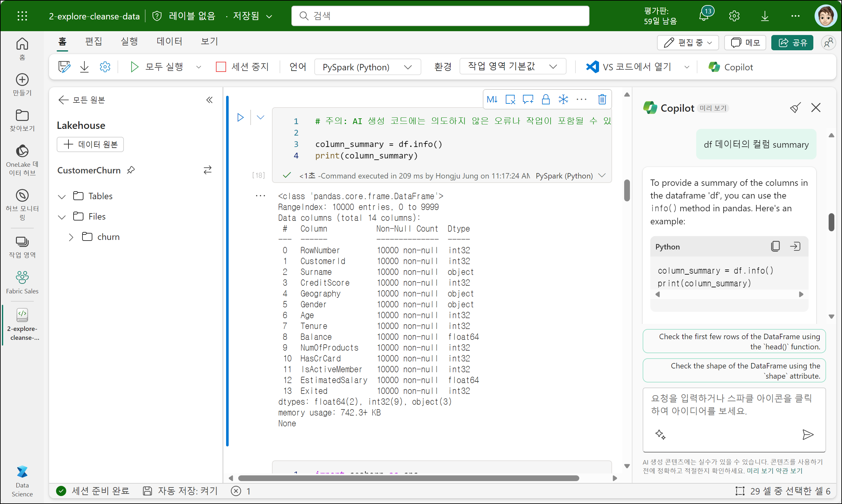This screenshot has width=842, height=504.
Task: Click the Copilot sparkle ideas icon
Action: pyautogui.click(x=660, y=434)
